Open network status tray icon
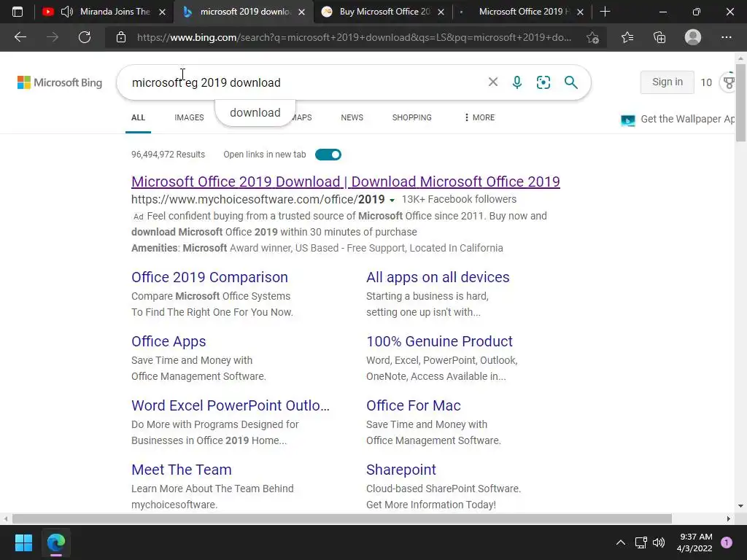Viewport: 747px width, 560px height. pos(640,542)
